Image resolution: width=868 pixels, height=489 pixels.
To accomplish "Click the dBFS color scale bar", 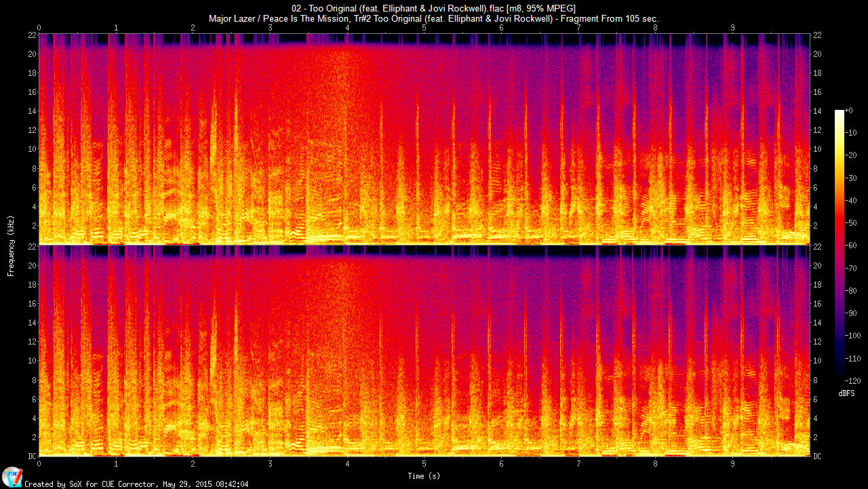I will (x=839, y=243).
